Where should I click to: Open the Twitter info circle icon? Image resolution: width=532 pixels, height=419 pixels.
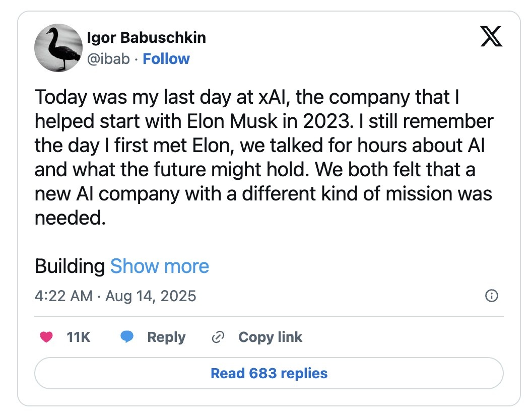click(x=491, y=296)
